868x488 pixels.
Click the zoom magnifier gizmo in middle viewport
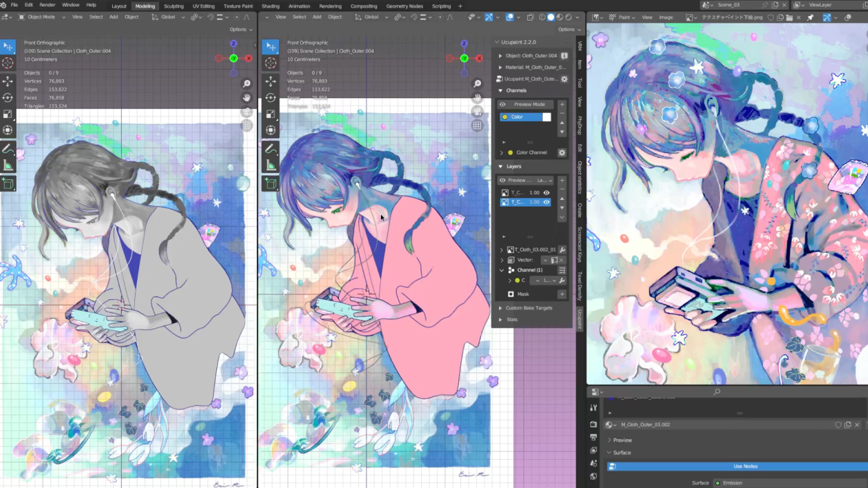click(x=477, y=84)
